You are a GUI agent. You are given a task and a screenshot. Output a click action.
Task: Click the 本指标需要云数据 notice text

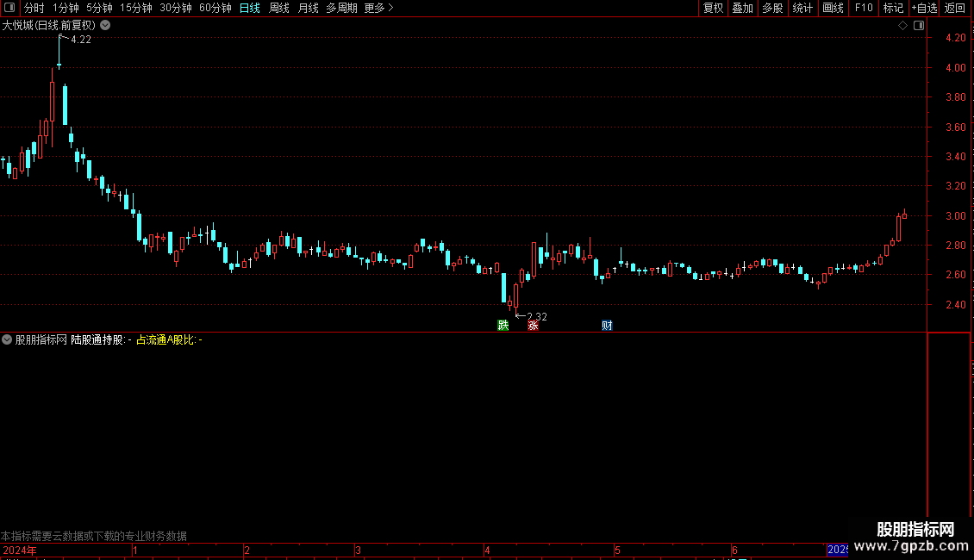[94, 536]
